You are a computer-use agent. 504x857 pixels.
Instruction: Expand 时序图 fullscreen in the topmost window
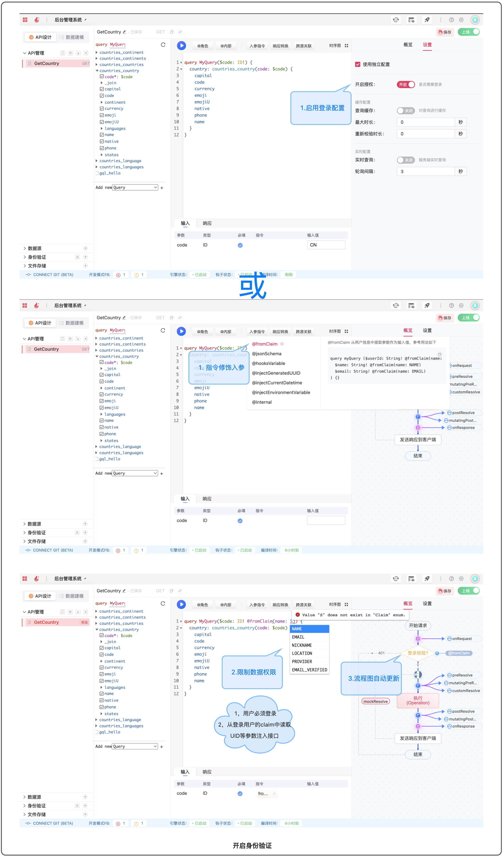coord(346,46)
